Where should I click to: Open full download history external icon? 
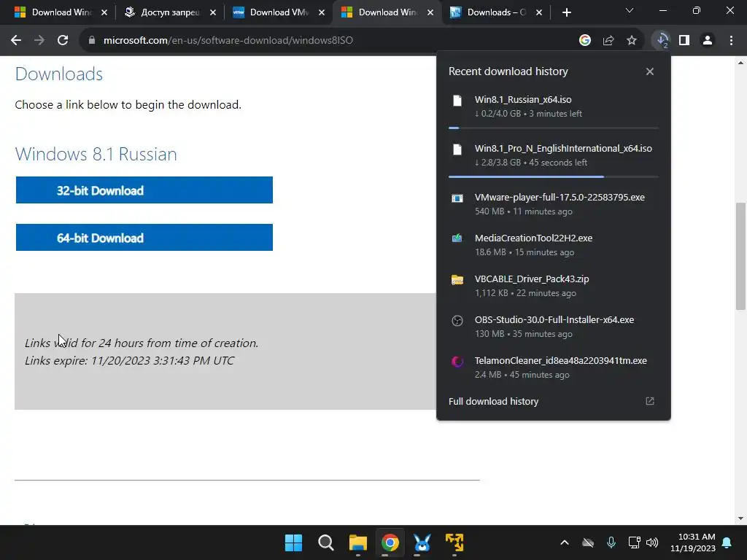point(650,401)
